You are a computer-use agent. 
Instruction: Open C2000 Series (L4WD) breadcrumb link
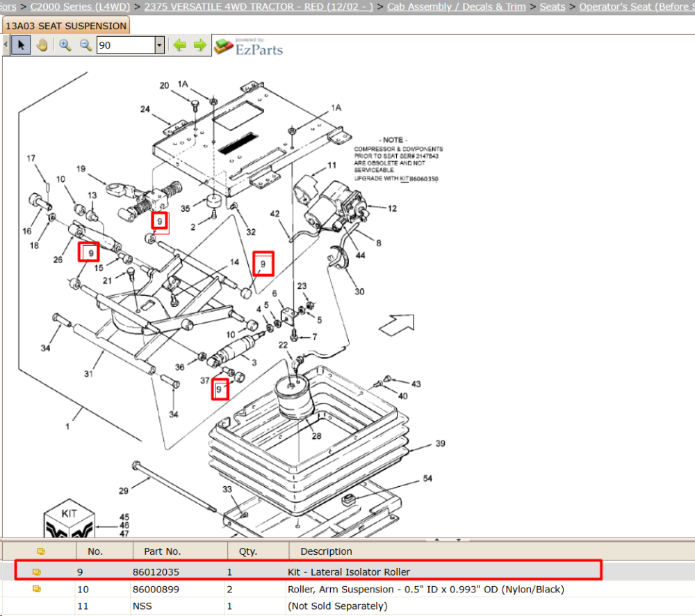[80, 7]
